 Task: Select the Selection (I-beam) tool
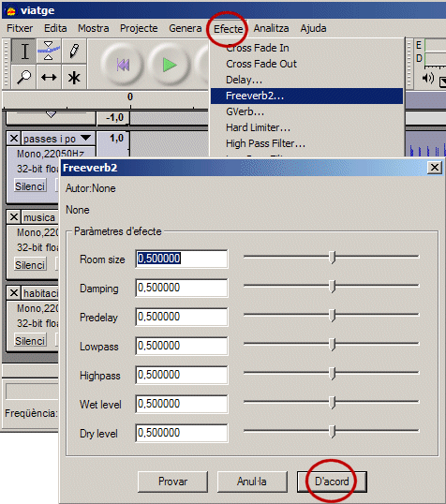24,52
